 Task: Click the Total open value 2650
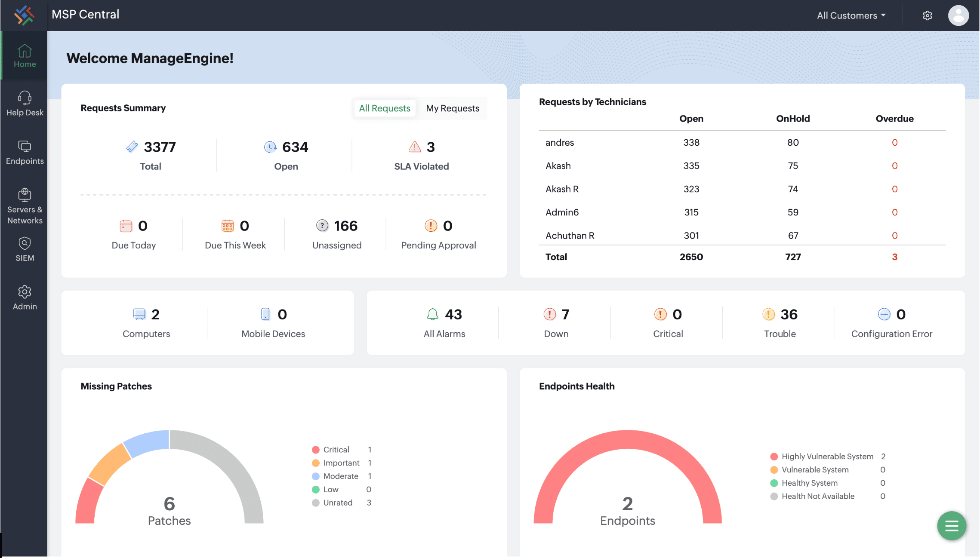click(x=691, y=257)
